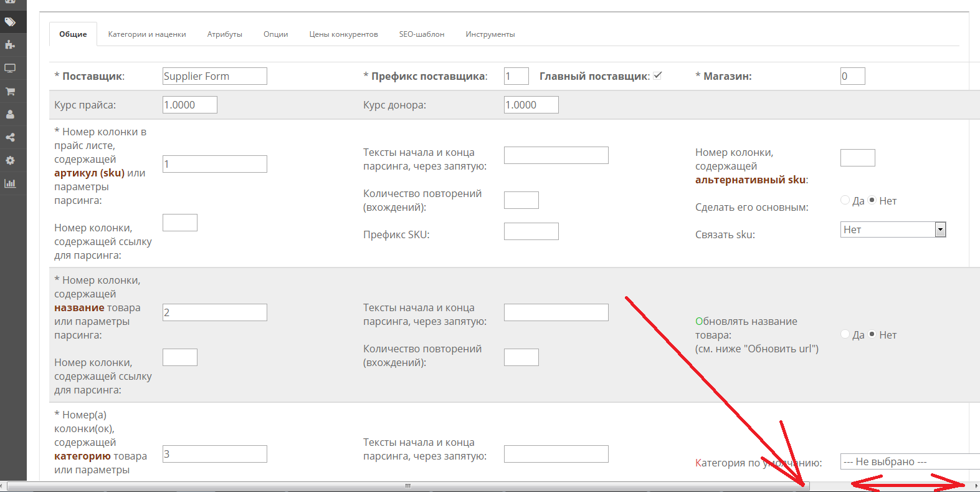
Task: Click the share marketing icon in sidebar
Action: click(10, 137)
